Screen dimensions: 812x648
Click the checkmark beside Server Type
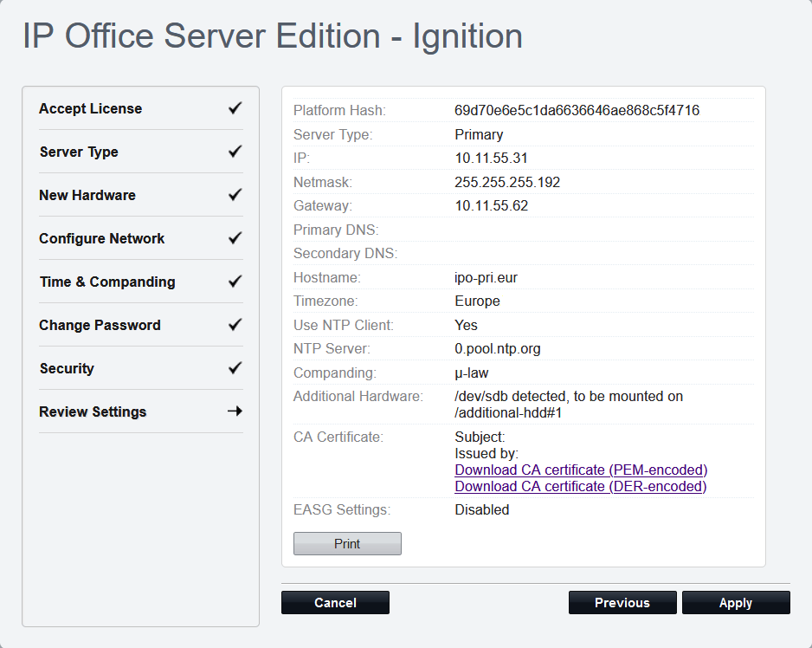tap(235, 152)
